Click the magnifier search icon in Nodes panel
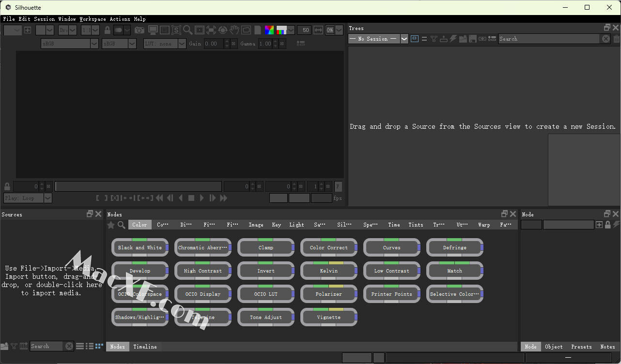This screenshot has width=621, height=364. click(x=121, y=225)
